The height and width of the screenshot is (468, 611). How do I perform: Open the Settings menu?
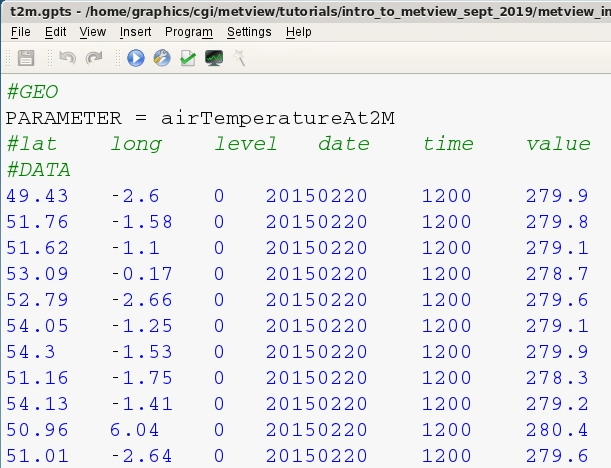pyautogui.click(x=249, y=32)
